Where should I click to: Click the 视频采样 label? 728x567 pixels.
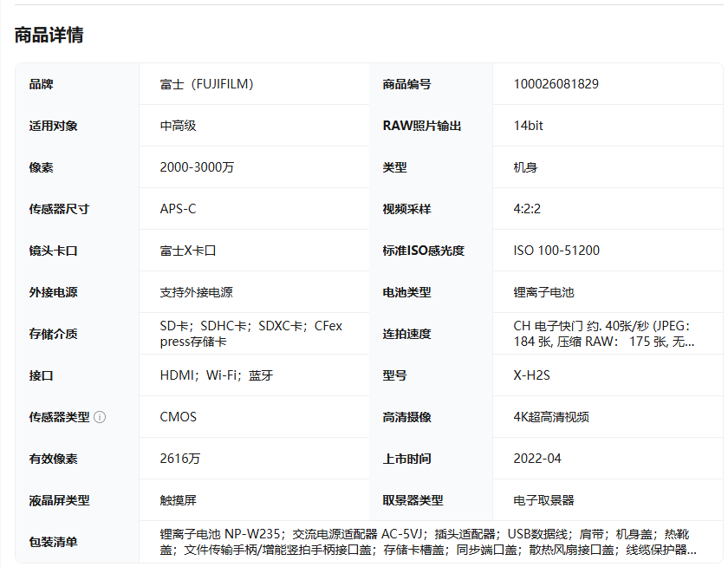point(406,209)
